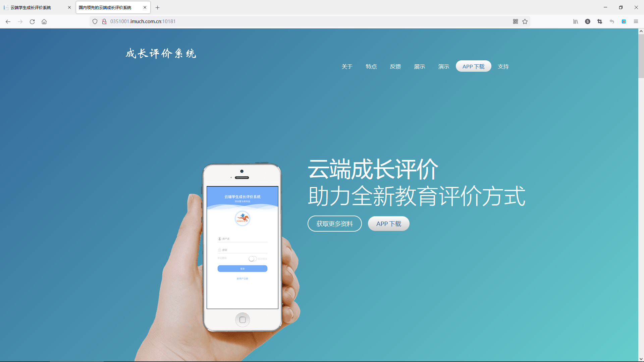
Task: Click 获取更多资料 to get more materials
Action: 334,224
